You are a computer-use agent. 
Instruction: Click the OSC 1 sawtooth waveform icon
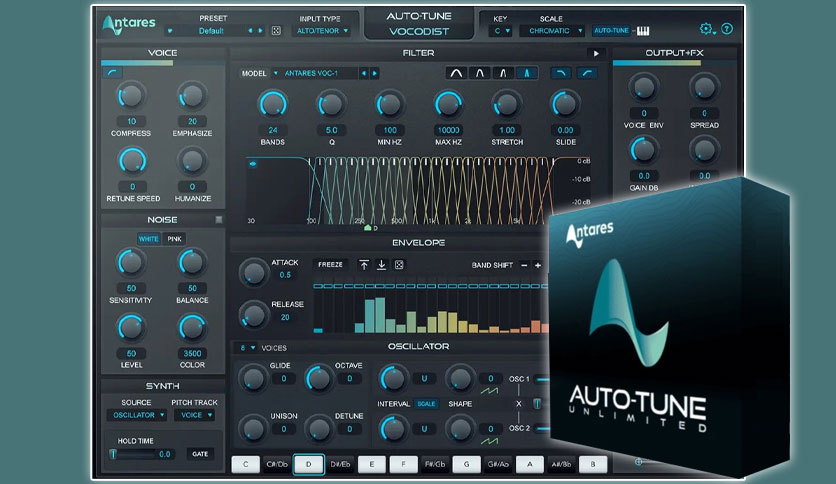(x=489, y=391)
